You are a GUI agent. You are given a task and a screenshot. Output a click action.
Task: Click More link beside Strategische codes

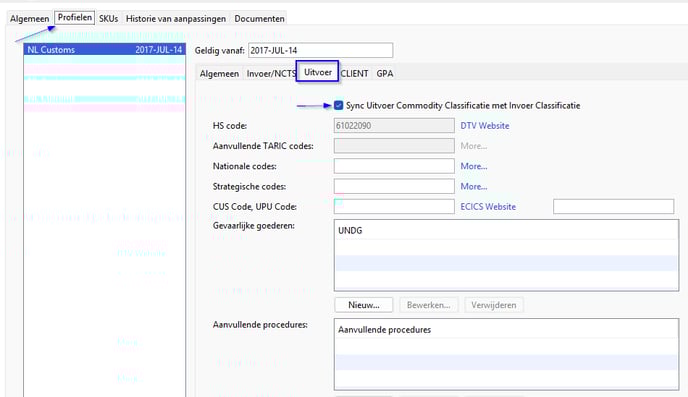(474, 186)
